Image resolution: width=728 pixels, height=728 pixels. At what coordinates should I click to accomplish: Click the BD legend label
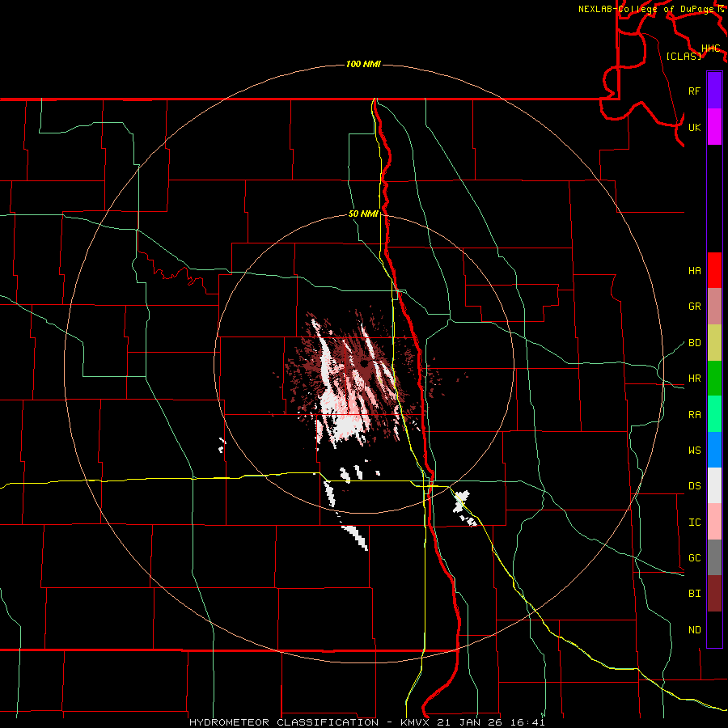coord(694,343)
